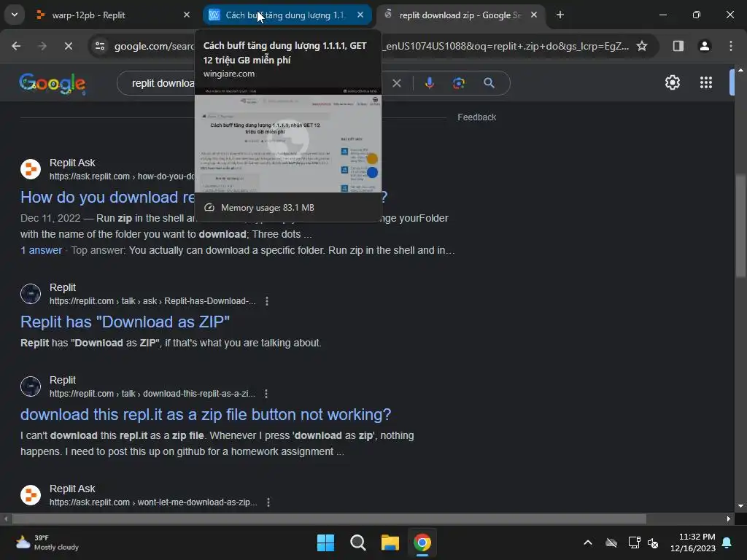
Task: Select the Cách buff tăng dung lượng tab
Action: coord(287,15)
